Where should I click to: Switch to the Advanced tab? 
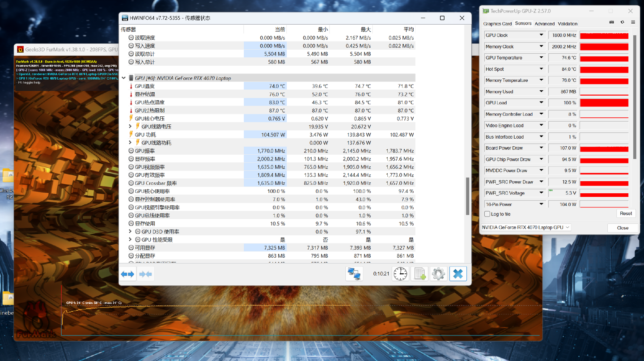(x=544, y=24)
